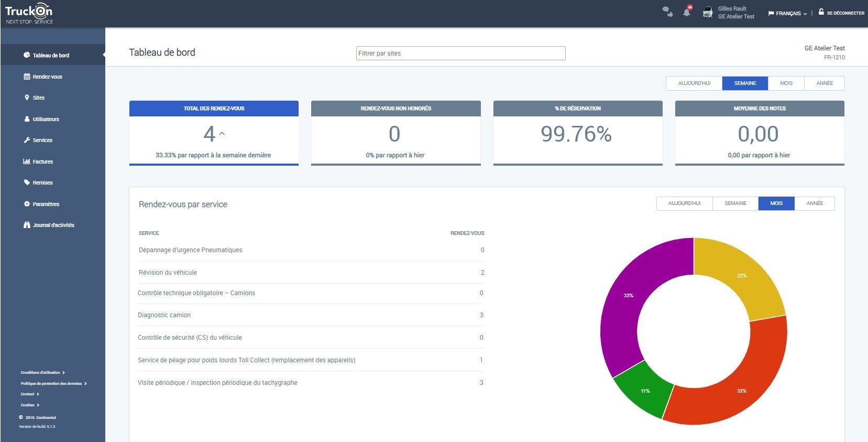The height and width of the screenshot is (442, 868).
Task: Click the Services wrench icon
Action: click(27, 140)
